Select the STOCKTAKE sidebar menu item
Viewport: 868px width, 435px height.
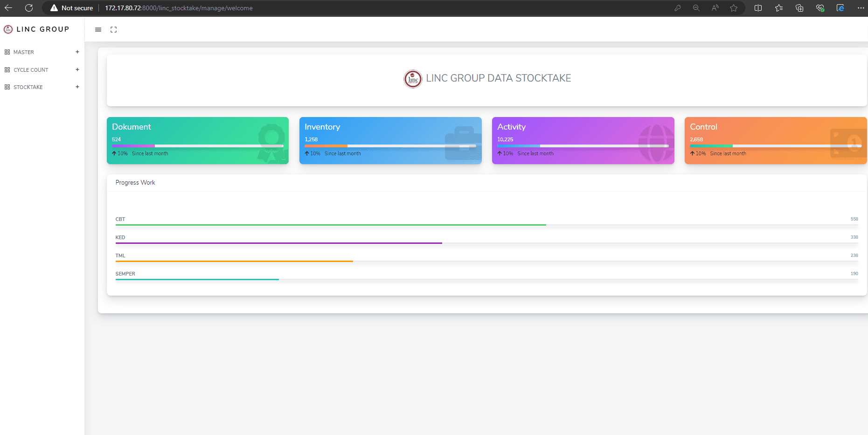(x=28, y=87)
